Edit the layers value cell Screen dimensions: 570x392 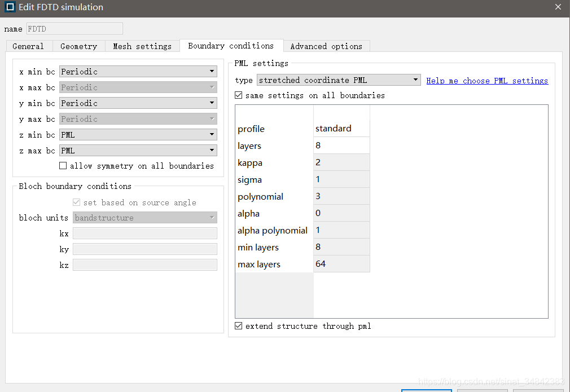coord(341,146)
